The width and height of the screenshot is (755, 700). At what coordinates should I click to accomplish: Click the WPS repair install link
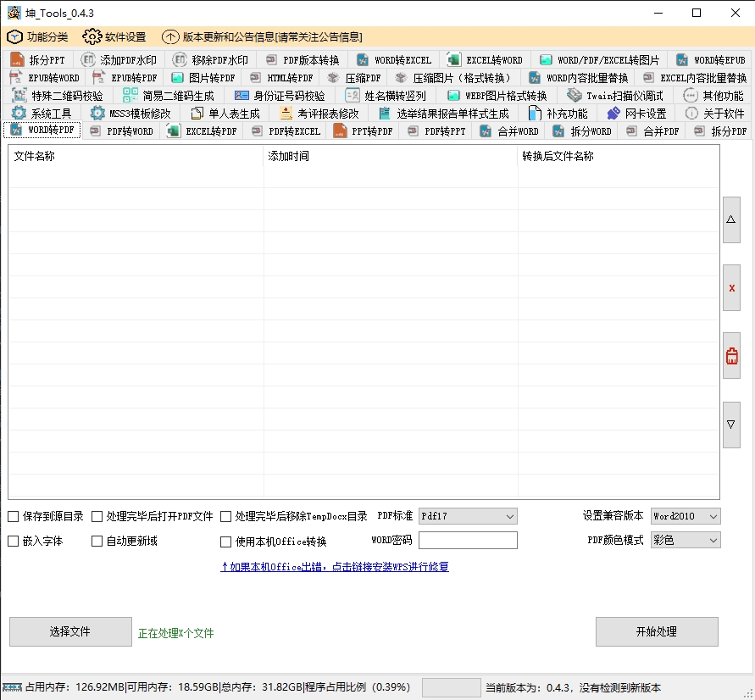335,567
